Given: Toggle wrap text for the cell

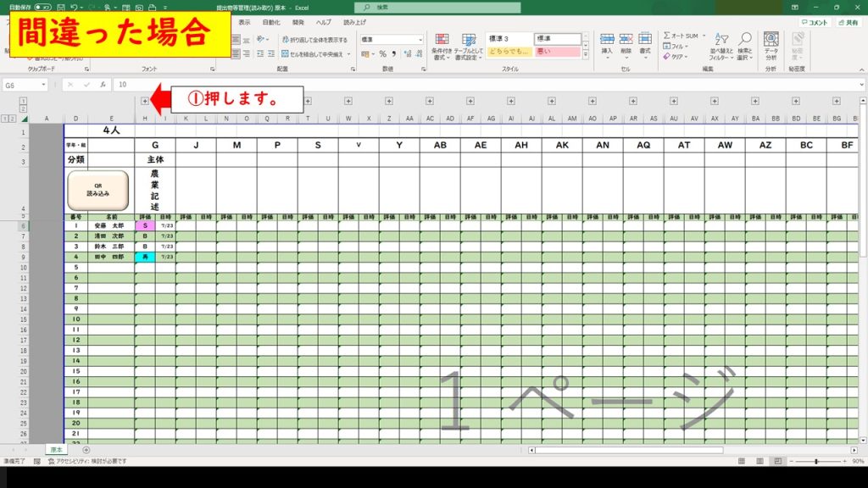Looking at the screenshot, I should (x=314, y=40).
